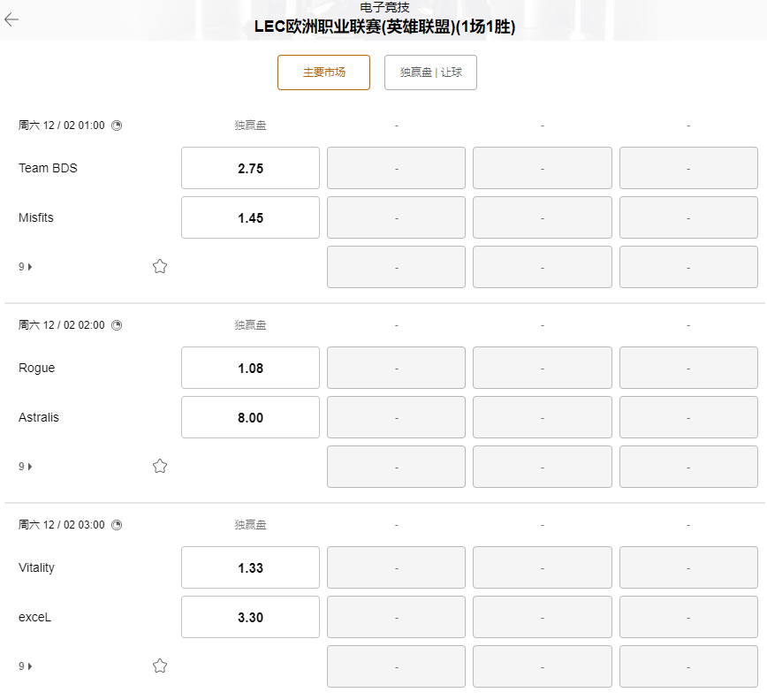Add Vitality vs exceL to favorites
This screenshot has height=700, width=767.
click(160, 666)
